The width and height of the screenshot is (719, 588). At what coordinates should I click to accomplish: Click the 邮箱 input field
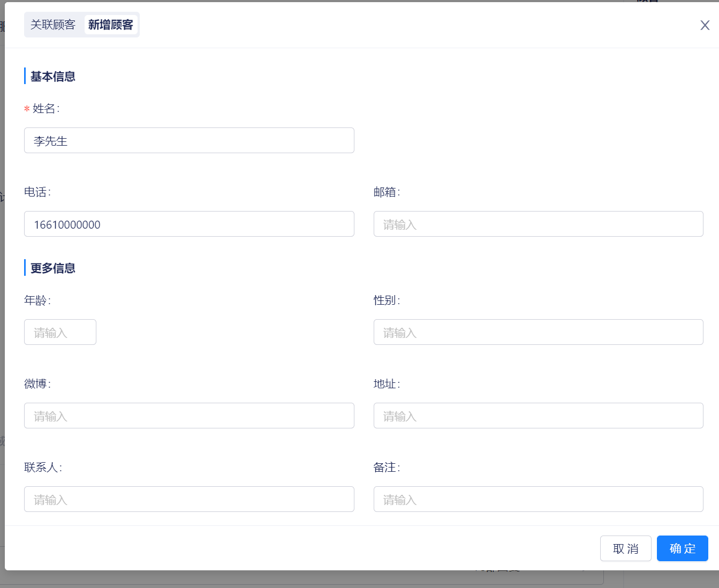(539, 224)
